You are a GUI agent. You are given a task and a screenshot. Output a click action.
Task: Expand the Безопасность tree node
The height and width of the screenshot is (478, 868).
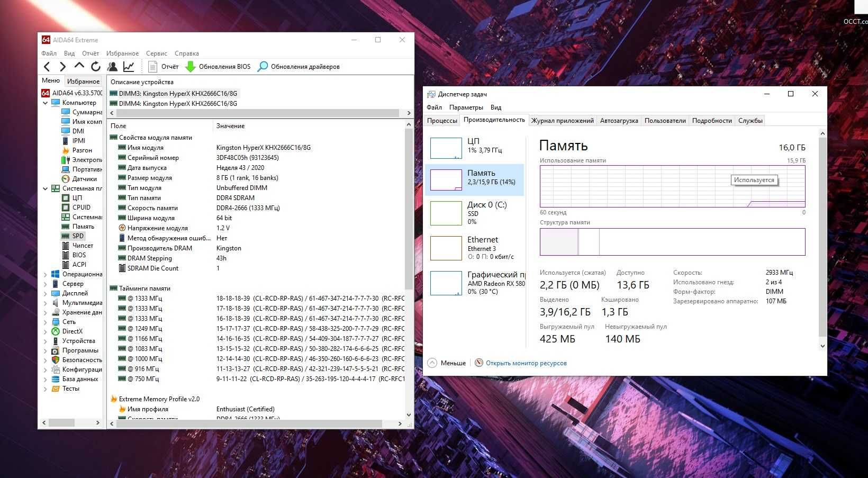45,360
